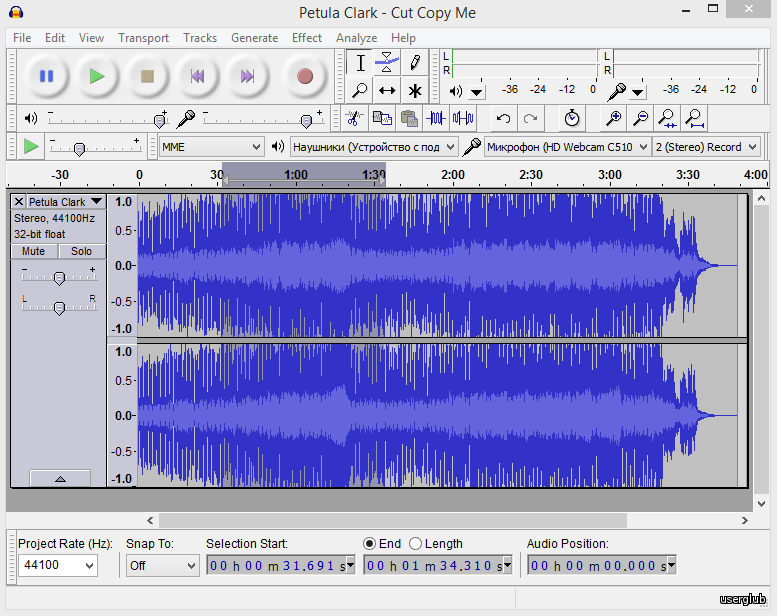Select the Time Shift tool
Screen dimensions: 777x616
tap(387, 91)
